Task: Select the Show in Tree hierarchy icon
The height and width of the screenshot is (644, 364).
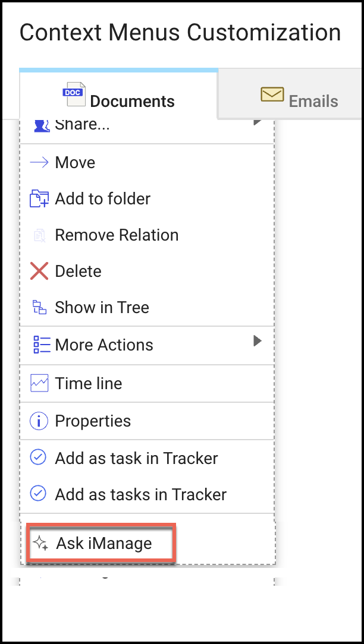Action: click(x=40, y=307)
